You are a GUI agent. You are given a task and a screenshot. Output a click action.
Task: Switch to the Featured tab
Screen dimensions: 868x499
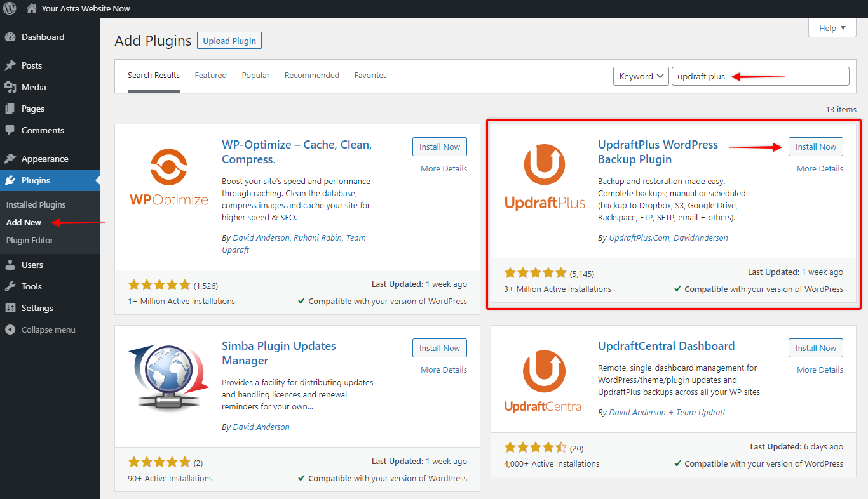tap(211, 75)
